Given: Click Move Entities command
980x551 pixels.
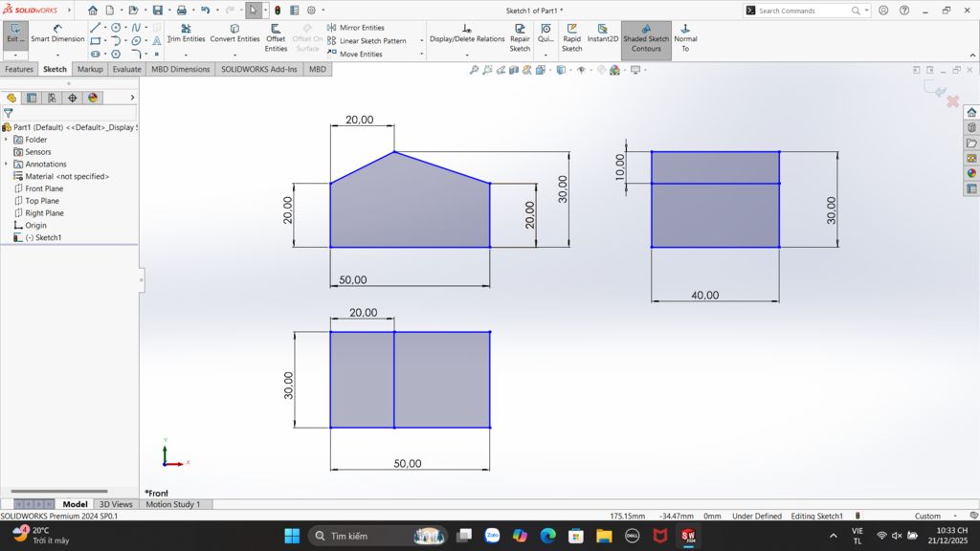Looking at the screenshot, I should pyautogui.click(x=354, y=55).
